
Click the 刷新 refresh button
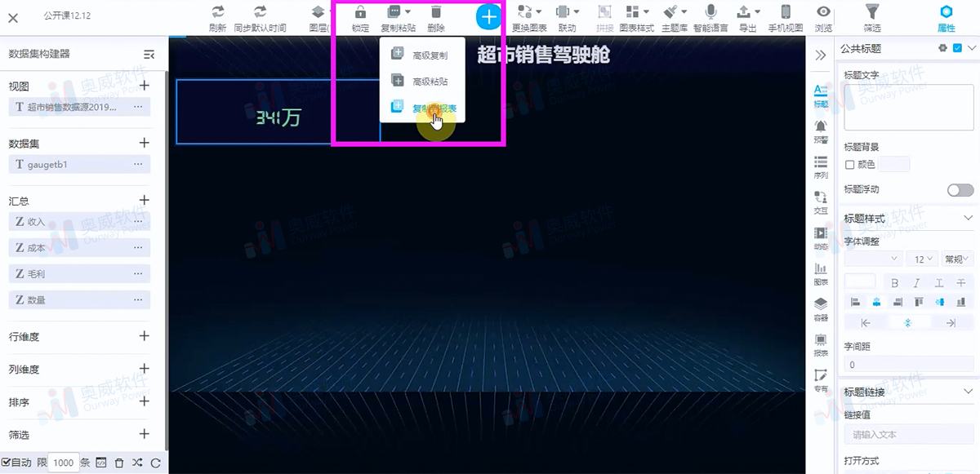217,12
